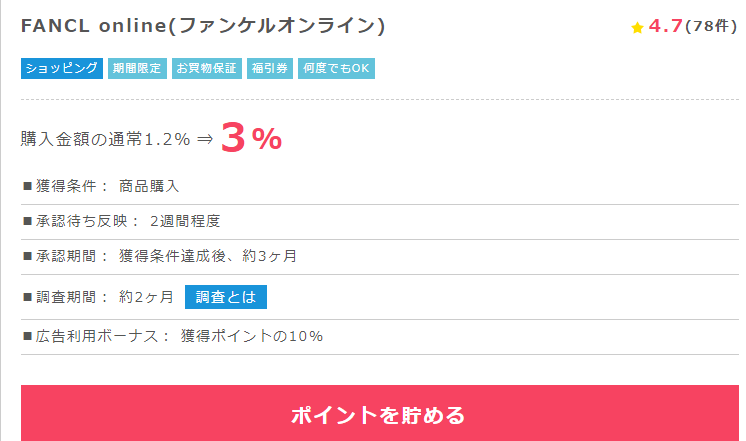Click the 調査期間 約2ヶ月 label

point(98,297)
